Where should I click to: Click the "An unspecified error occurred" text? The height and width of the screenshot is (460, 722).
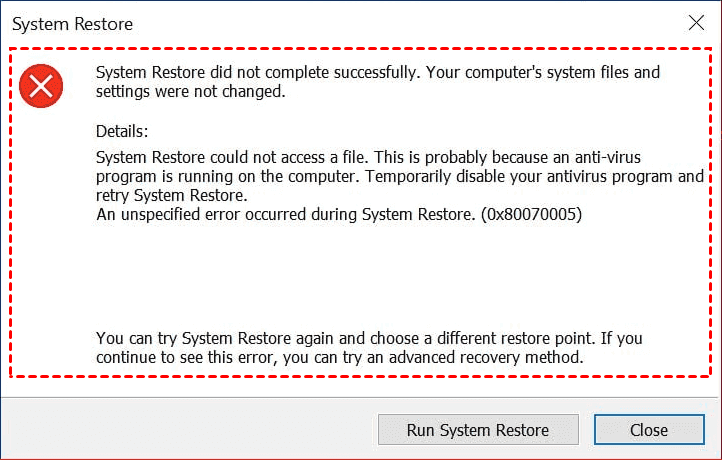(x=260, y=214)
